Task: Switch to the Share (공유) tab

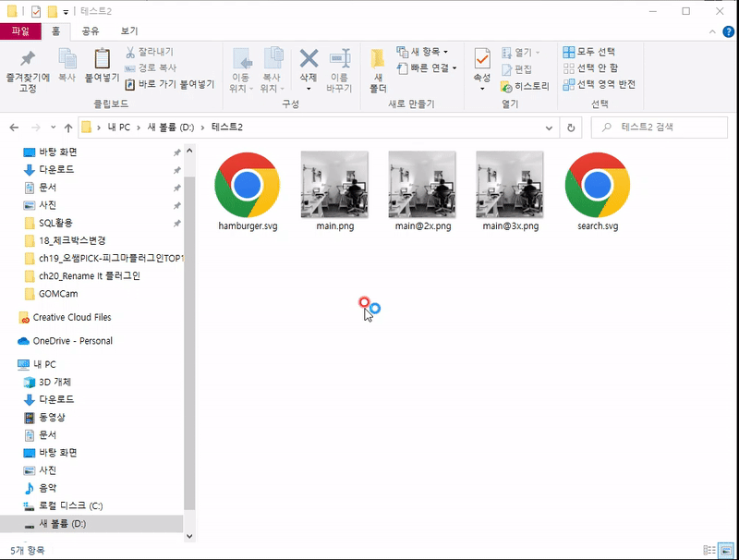Action: [91, 31]
